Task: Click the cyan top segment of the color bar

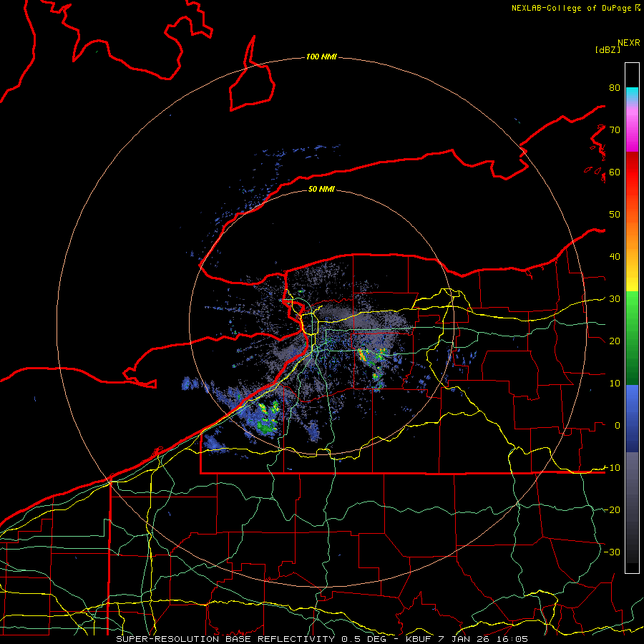Action: click(x=632, y=94)
